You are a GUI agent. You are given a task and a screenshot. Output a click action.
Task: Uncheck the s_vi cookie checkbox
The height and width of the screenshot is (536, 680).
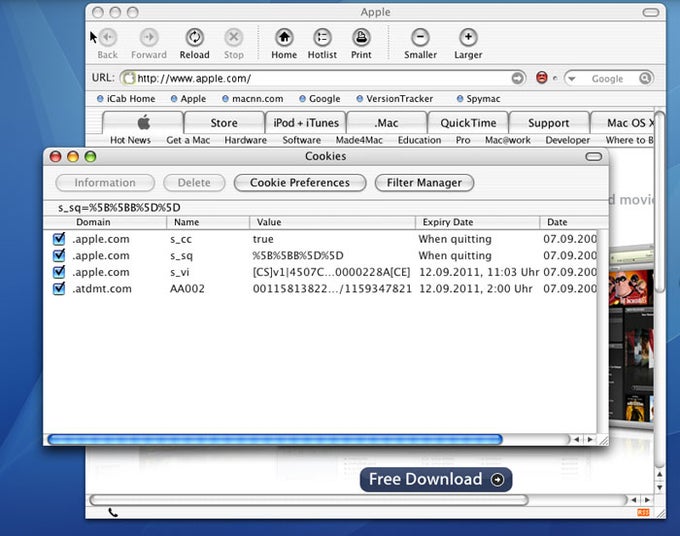click(59, 272)
